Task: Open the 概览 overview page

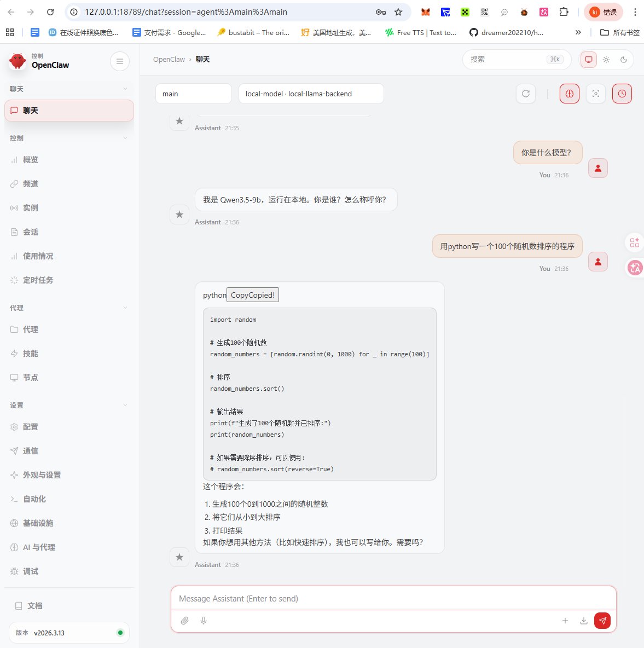Action: click(x=69, y=159)
